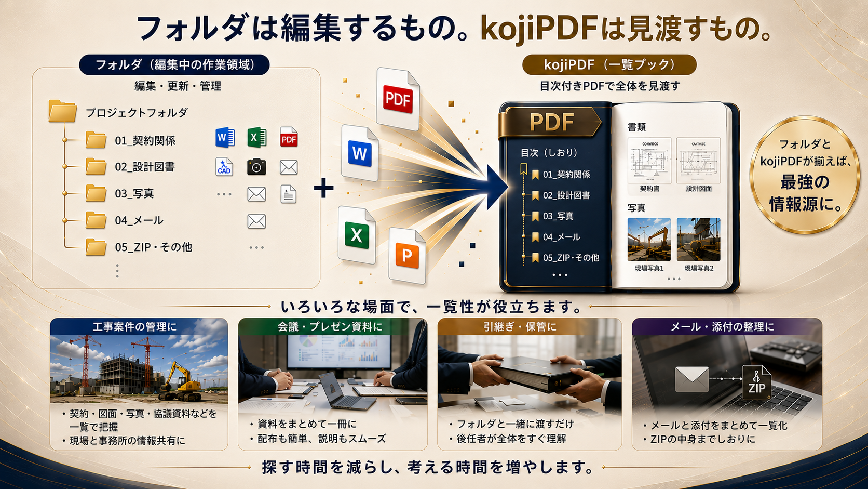Click the envelope icon in 03_写真 row

pos(256,194)
